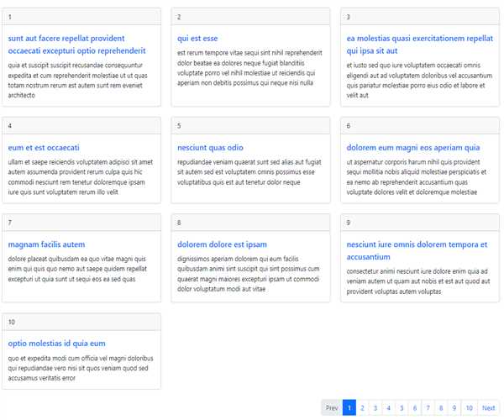Switch to page 7 in pagination
Screen dimensions: 504x420
(428, 408)
